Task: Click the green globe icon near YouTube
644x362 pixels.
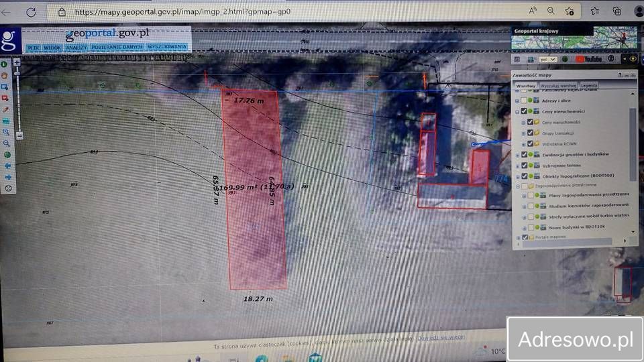Action: (565, 59)
